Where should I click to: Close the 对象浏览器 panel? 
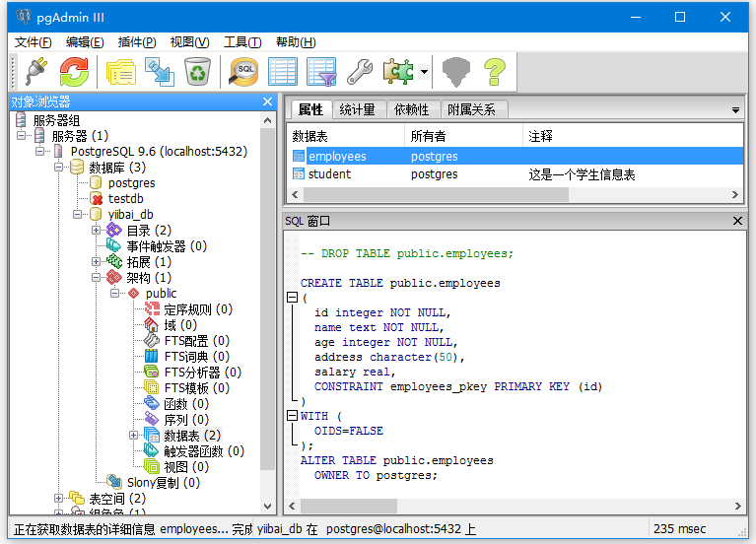coord(267,102)
